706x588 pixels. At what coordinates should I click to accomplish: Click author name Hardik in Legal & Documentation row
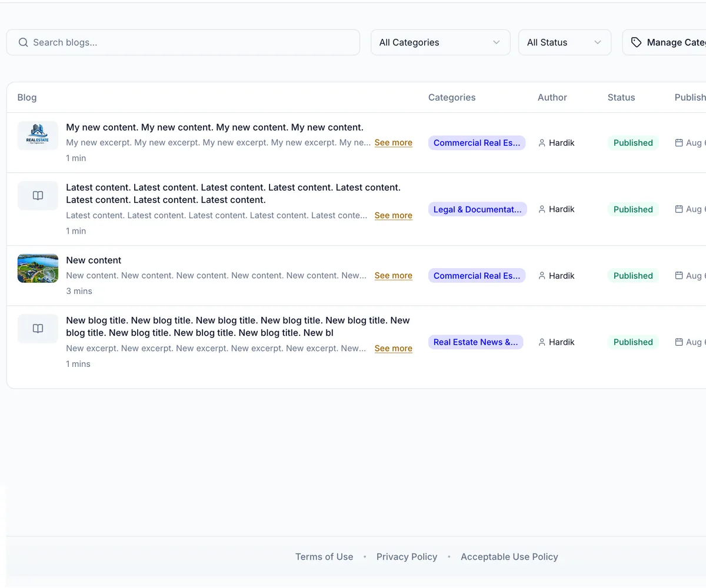562,209
